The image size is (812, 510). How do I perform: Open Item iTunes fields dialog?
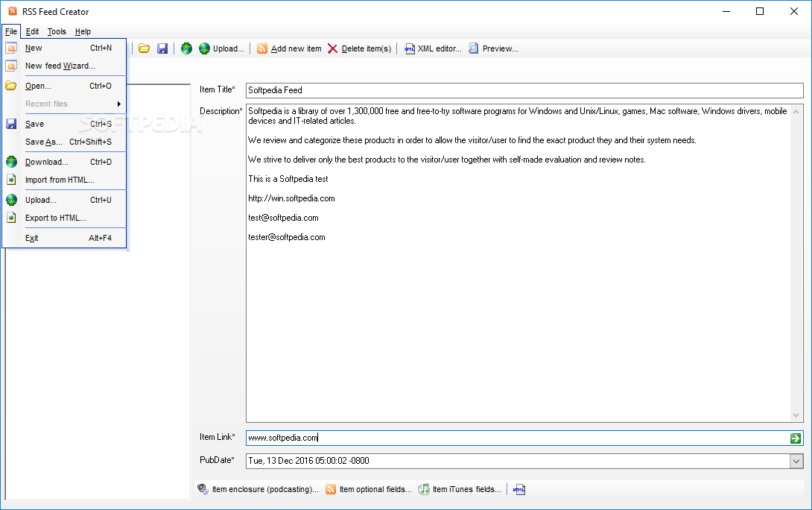click(460, 489)
